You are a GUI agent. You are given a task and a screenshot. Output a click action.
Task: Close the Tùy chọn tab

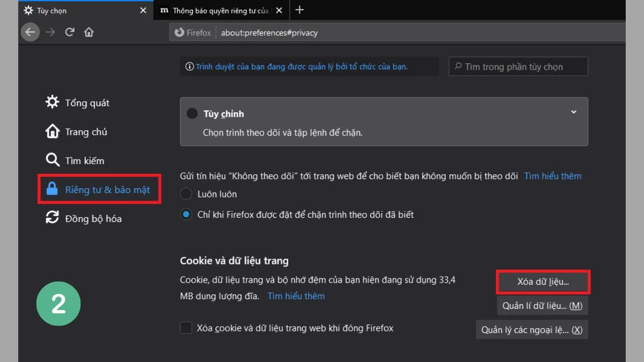[143, 10]
